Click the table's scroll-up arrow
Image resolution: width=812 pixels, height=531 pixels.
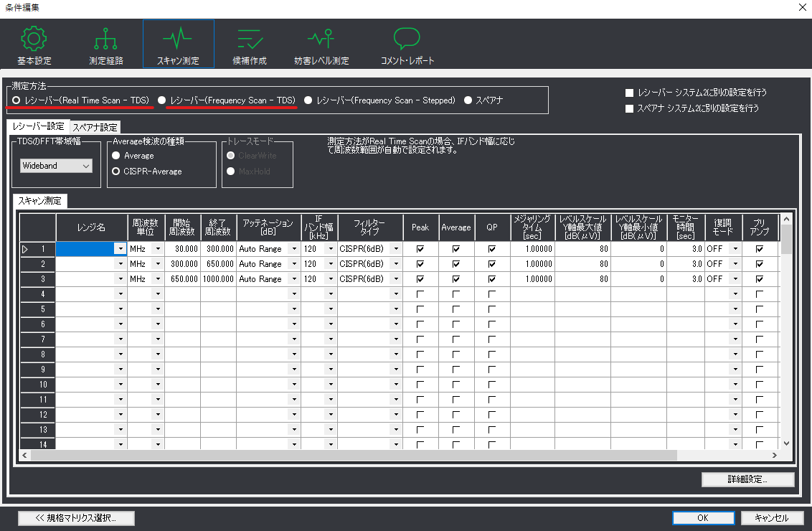(786, 219)
